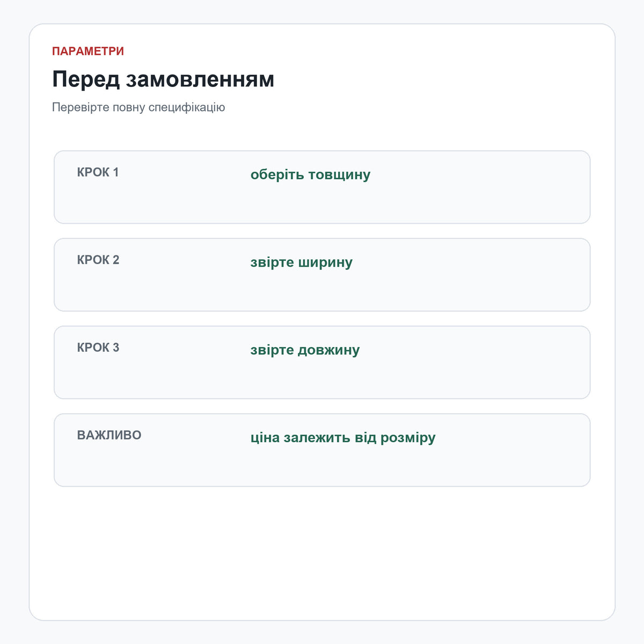Click the word оберіть in step one

pyautogui.click(x=277, y=174)
